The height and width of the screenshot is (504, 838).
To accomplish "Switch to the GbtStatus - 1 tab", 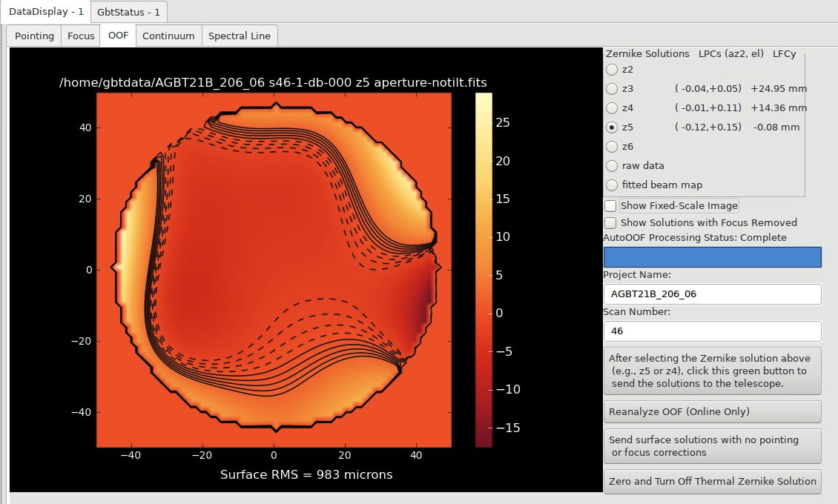I will [x=128, y=13].
